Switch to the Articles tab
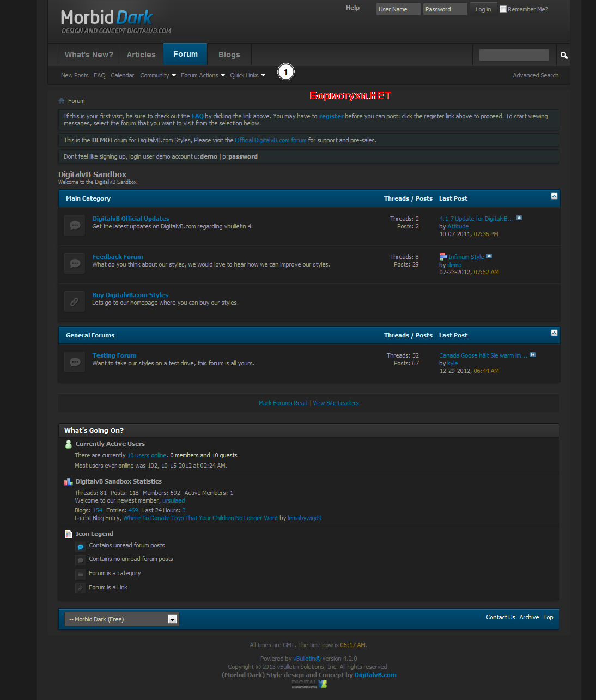 [x=141, y=55]
